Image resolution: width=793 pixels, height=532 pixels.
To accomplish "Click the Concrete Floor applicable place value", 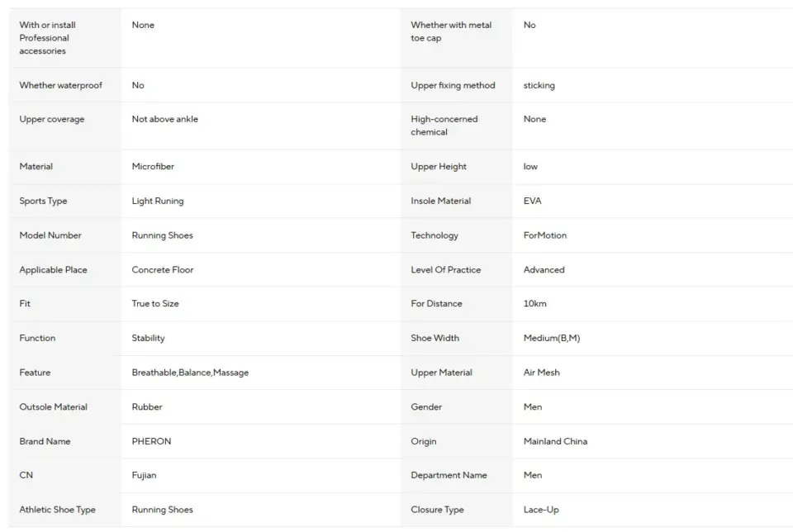I will [163, 269].
